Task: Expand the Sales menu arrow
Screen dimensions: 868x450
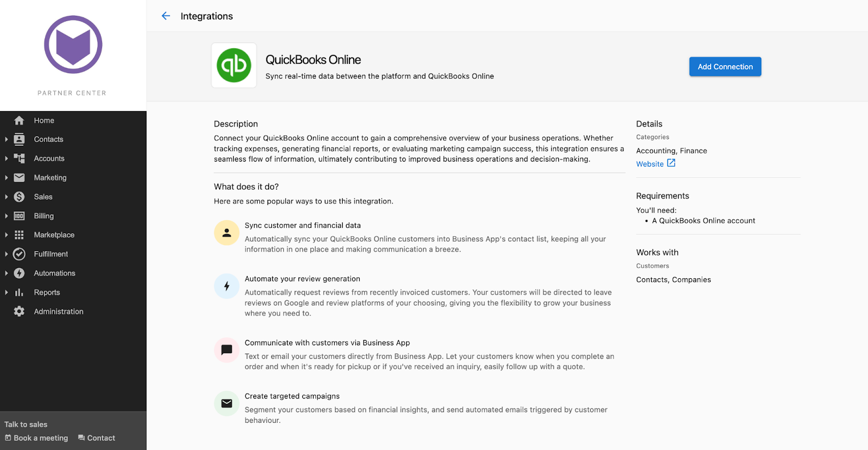Action: click(x=6, y=197)
